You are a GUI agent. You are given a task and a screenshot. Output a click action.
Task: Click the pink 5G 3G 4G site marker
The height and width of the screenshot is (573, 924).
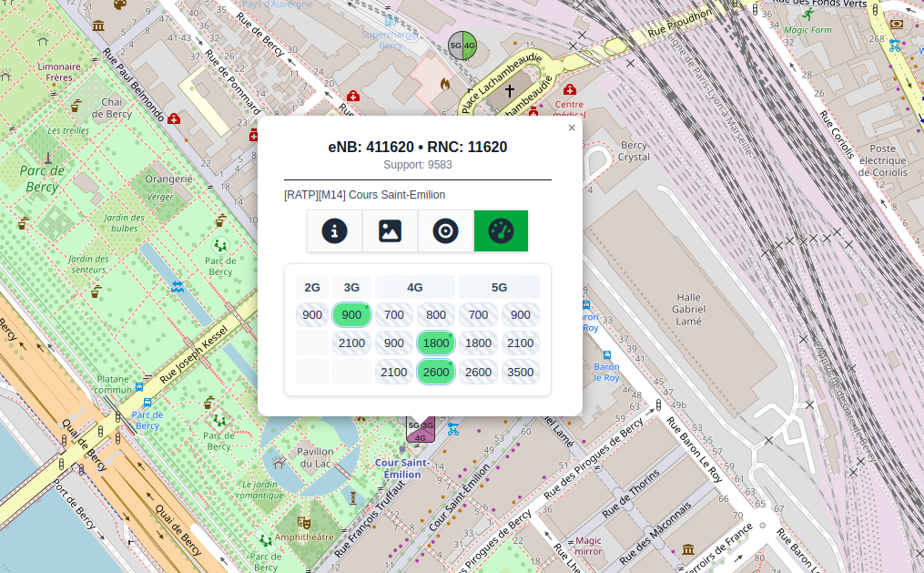click(421, 428)
